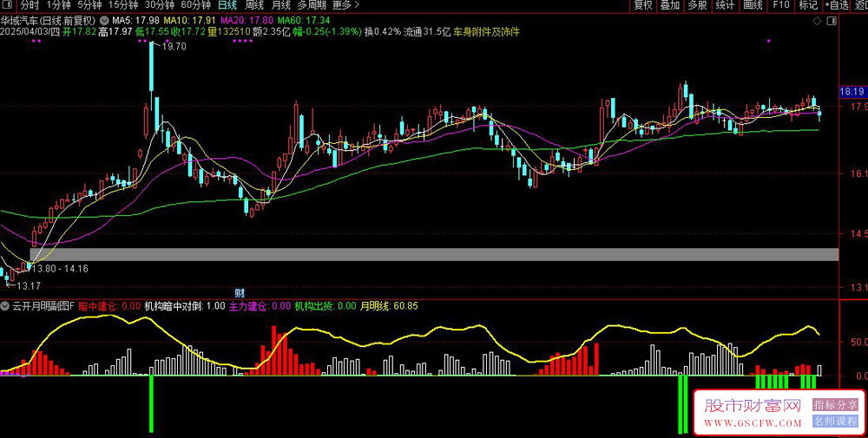
Task: Expand the 更多 periods menu
Action: tap(346, 5)
